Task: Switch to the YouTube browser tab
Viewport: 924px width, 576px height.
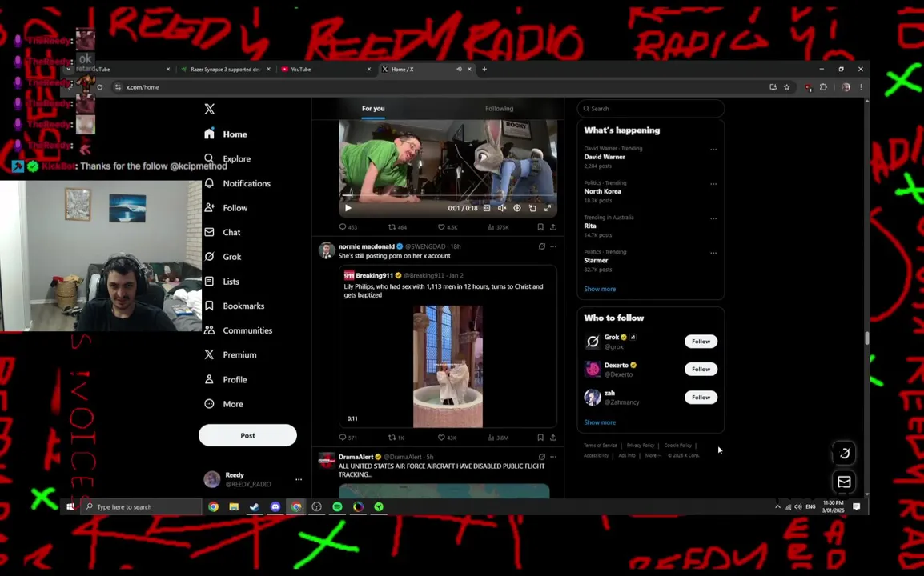Action: pyautogui.click(x=326, y=69)
